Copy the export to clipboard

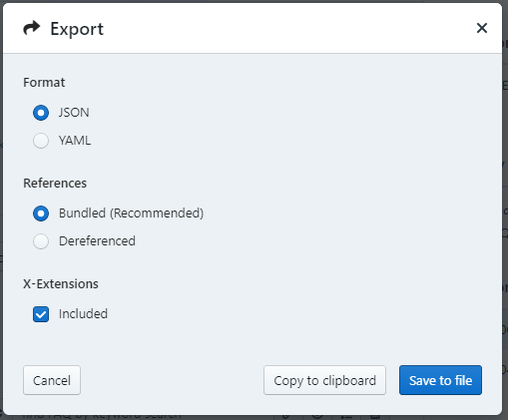click(324, 380)
